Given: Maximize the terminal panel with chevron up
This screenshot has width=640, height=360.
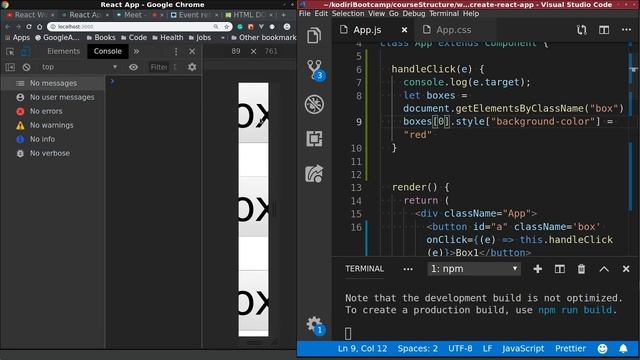Looking at the screenshot, I should tap(604, 269).
